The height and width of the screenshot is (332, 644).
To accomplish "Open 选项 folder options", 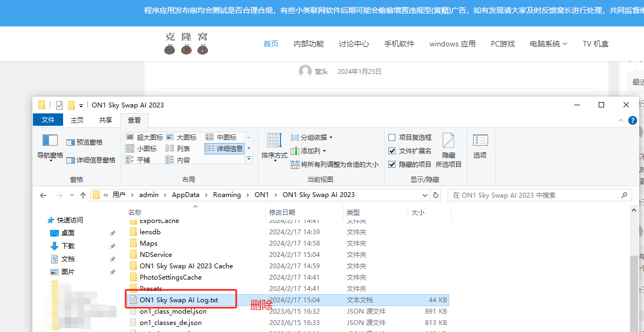I will 479,147.
